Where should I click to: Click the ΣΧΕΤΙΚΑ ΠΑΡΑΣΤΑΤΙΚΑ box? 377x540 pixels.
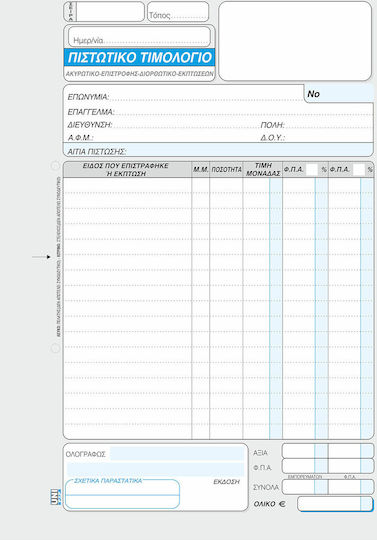click(x=122, y=494)
